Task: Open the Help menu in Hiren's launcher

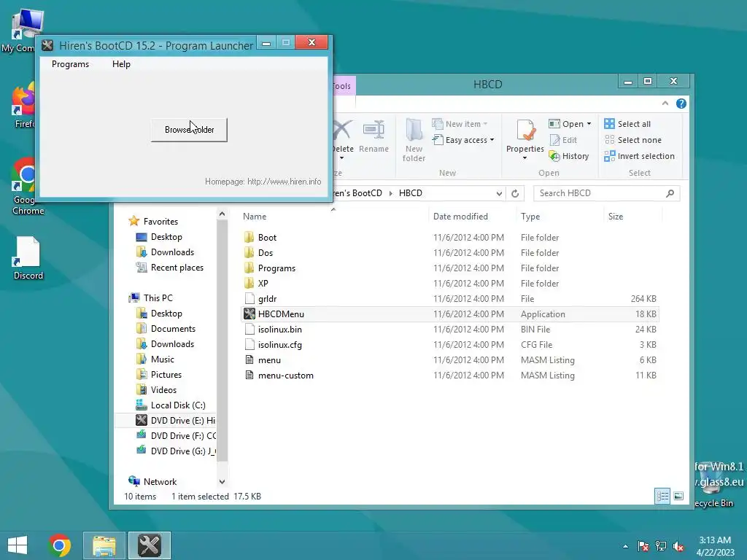Action: point(122,64)
